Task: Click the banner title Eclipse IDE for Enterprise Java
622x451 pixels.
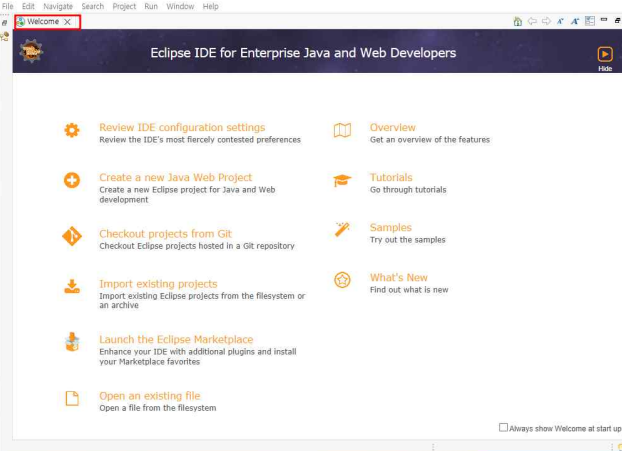Action: (303, 53)
